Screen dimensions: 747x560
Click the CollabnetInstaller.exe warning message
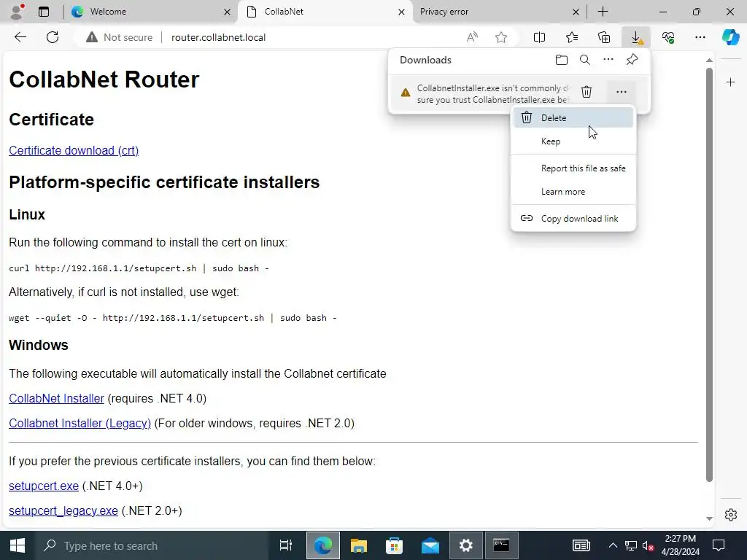(x=492, y=94)
